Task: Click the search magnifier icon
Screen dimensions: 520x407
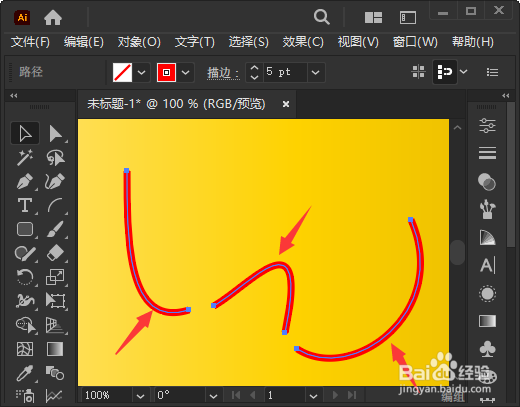Action: pos(322,17)
